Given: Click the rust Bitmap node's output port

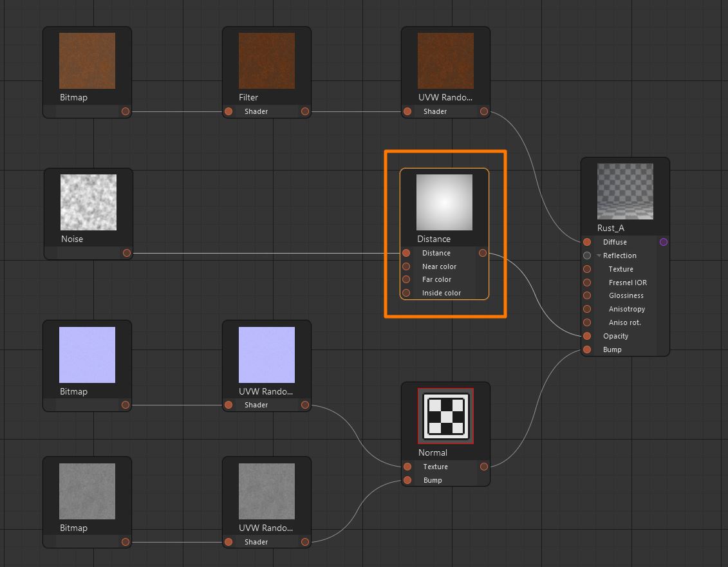Looking at the screenshot, I should pos(126,111).
